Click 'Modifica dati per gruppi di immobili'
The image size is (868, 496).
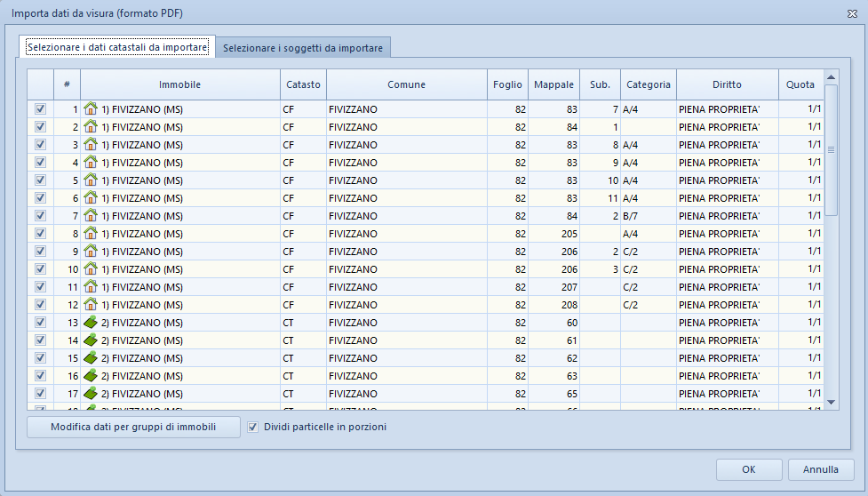[x=133, y=428]
